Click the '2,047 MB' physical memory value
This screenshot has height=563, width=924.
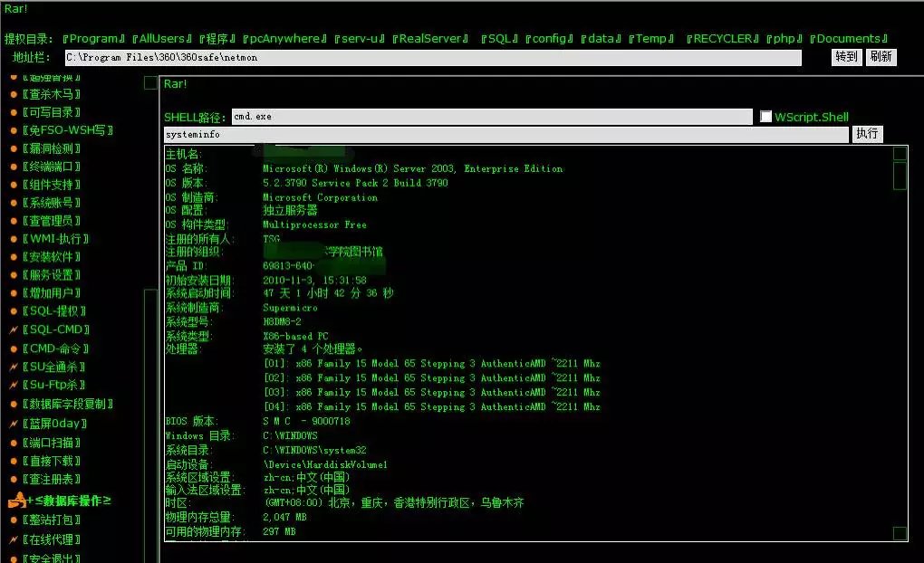[284, 517]
